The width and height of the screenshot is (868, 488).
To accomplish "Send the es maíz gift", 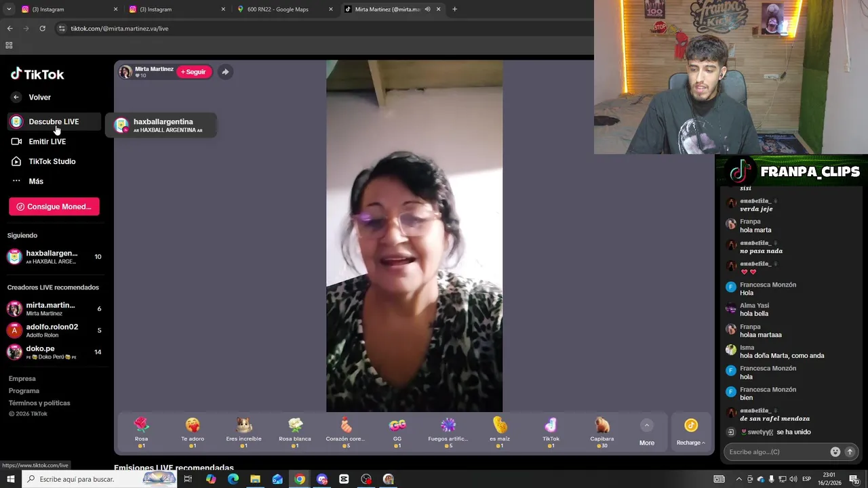I will point(500,432).
